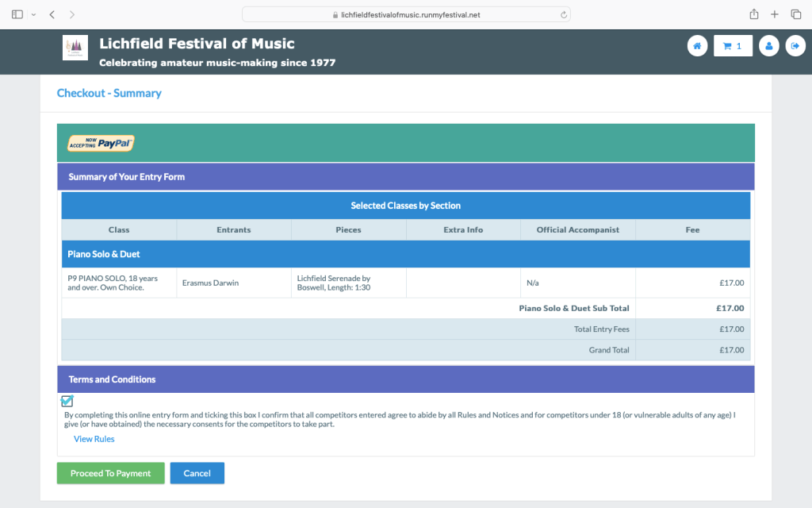Click the sign out icon

(795, 46)
